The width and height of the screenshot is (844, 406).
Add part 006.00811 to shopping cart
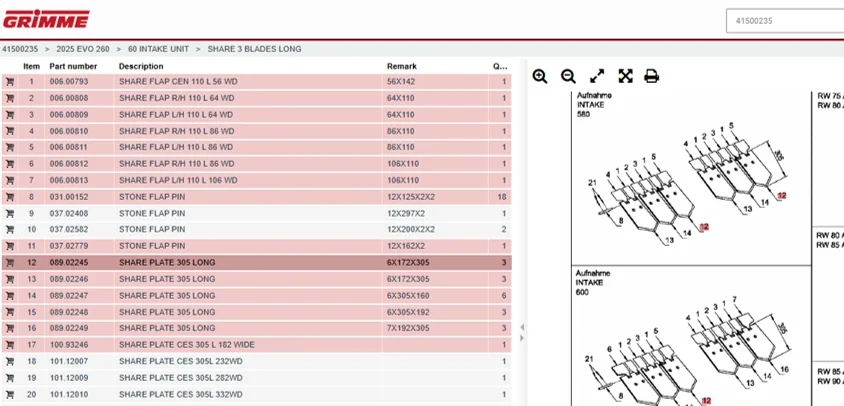[10, 148]
